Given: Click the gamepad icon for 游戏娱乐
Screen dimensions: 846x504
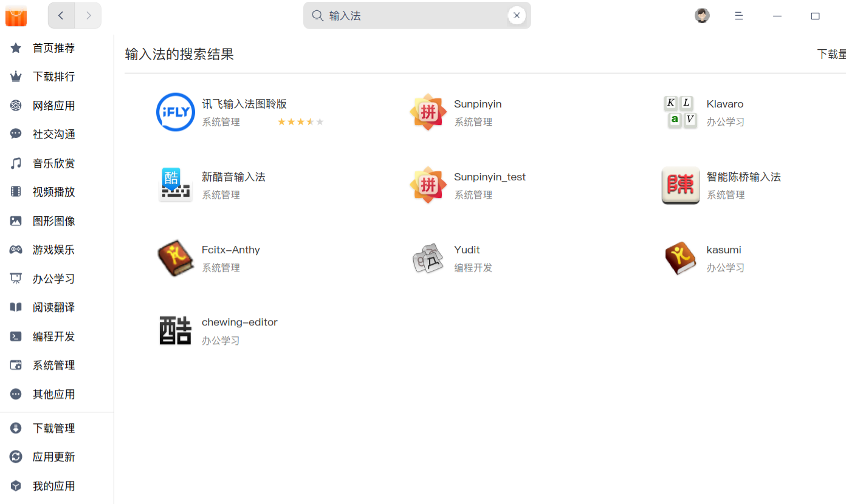Looking at the screenshot, I should click(x=16, y=250).
